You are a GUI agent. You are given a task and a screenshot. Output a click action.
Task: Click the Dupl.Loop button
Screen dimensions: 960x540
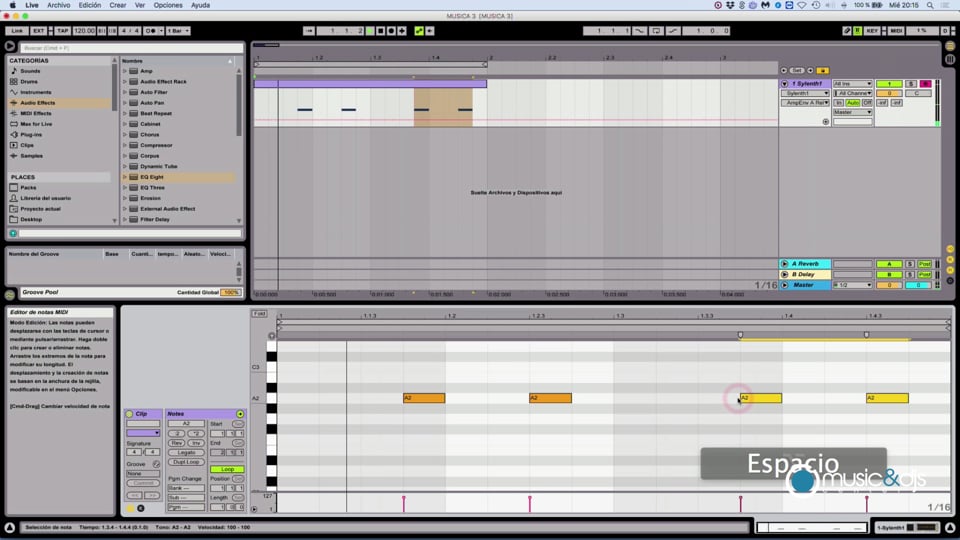[186, 462]
